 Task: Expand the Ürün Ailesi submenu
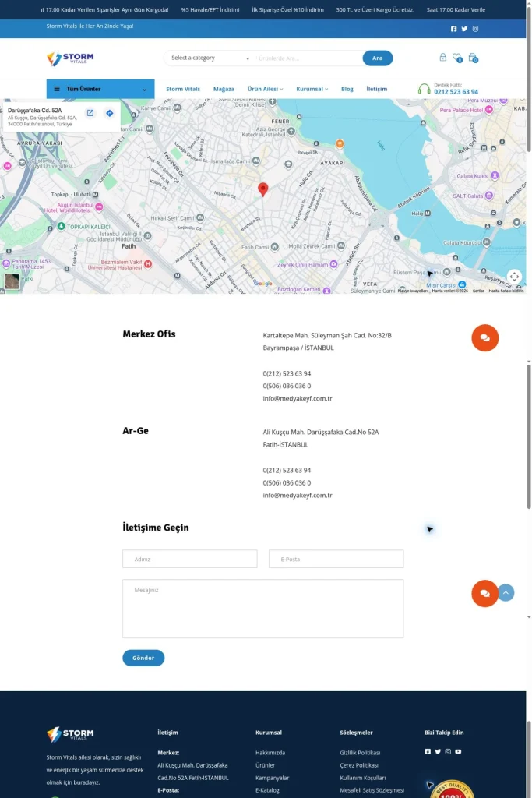(x=265, y=89)
